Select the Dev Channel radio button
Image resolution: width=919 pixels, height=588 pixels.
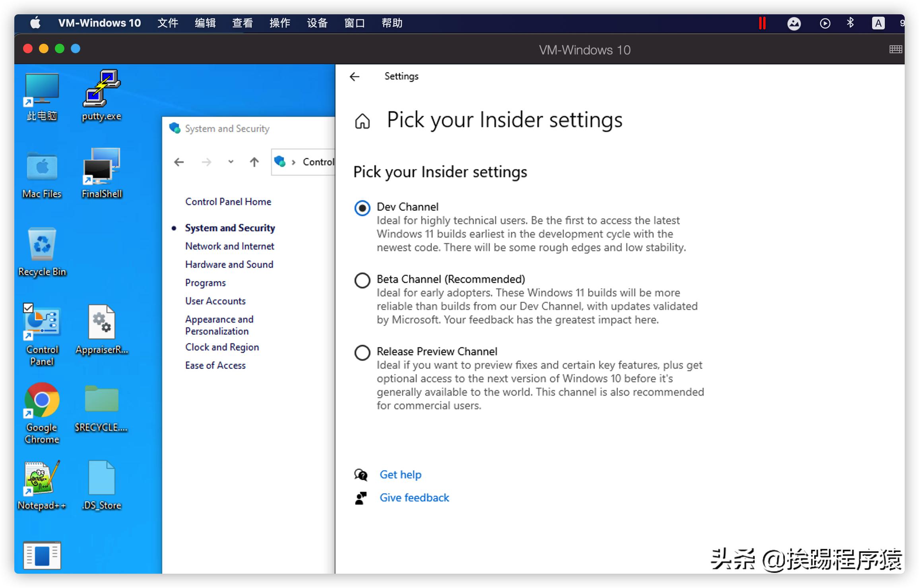click(x=362, y=208)
